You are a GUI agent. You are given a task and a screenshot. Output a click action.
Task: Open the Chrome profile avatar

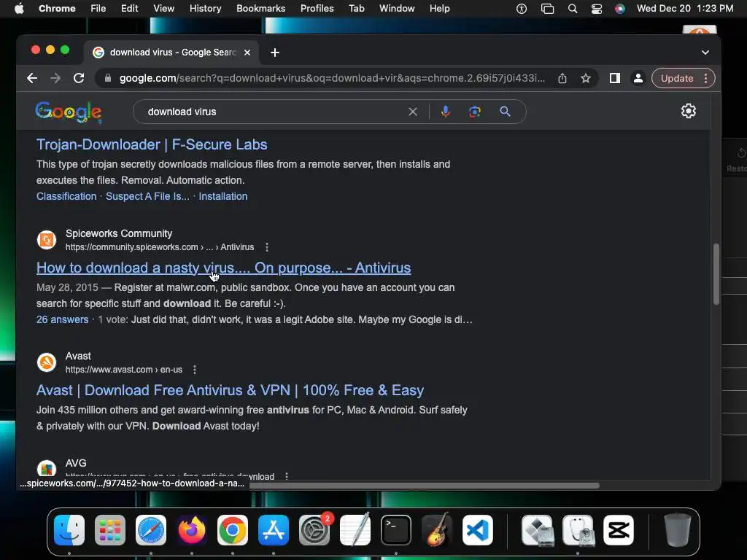pyautogui.click(x=638, y=78)
